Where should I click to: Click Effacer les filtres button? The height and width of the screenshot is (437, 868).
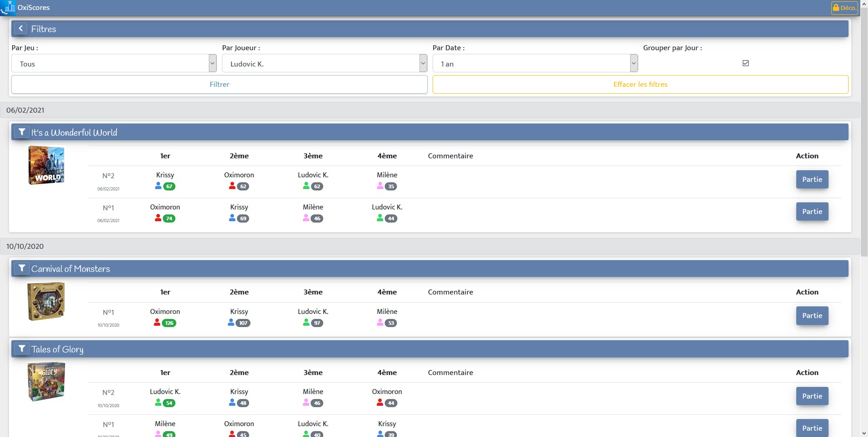pos(640,84)
